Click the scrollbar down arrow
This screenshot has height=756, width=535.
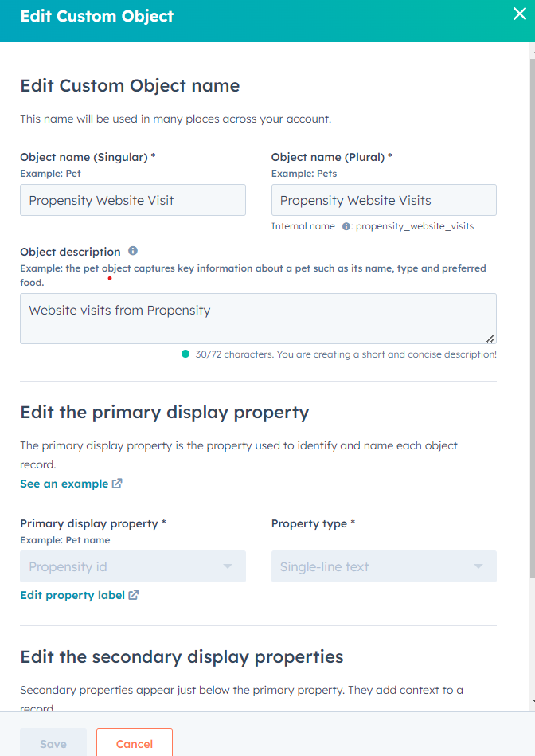[x=532, y=703]
